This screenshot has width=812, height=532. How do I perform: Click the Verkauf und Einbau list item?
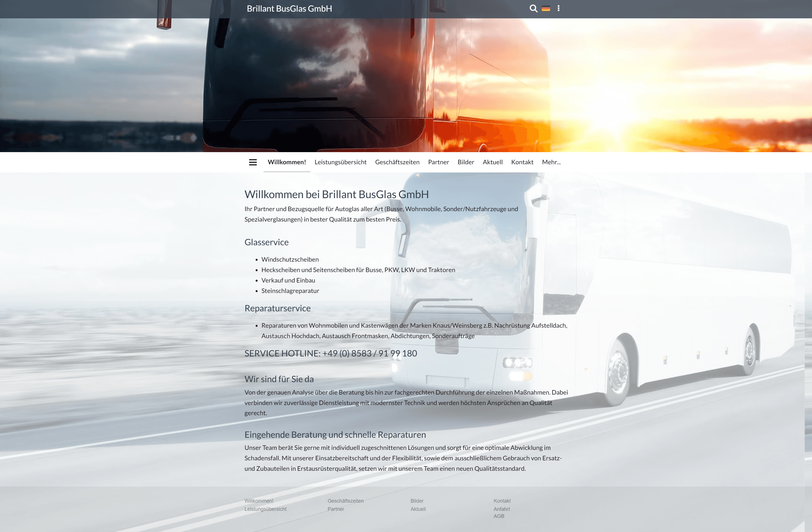[x=288, y=280]
